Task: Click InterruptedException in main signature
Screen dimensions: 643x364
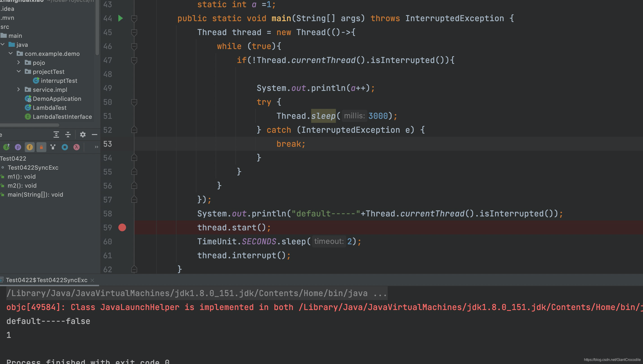Action: tap(454, 18)
